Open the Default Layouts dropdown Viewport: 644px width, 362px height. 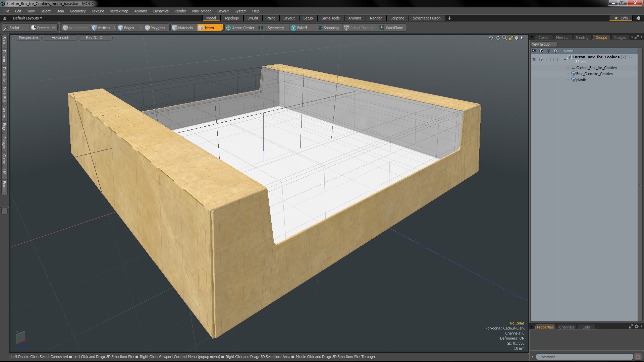click(28, 18)
